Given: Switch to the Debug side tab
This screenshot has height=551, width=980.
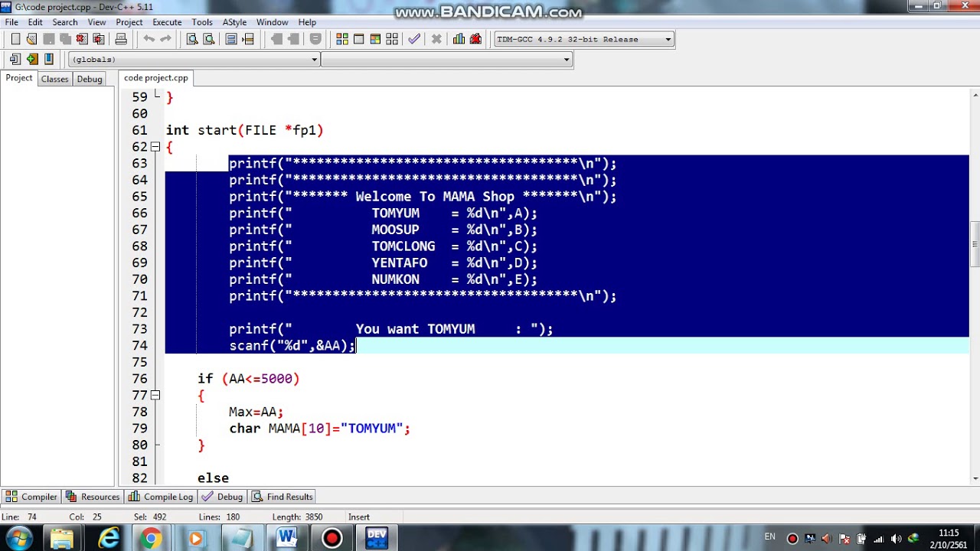Looking at the screenshot, I should (x=90, y=79).
